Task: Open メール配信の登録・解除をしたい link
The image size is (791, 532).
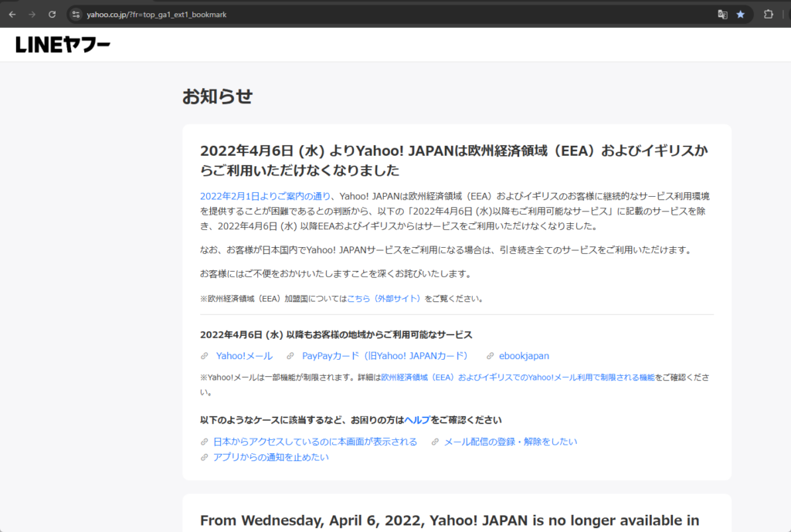Action: [x=511, y=442]
